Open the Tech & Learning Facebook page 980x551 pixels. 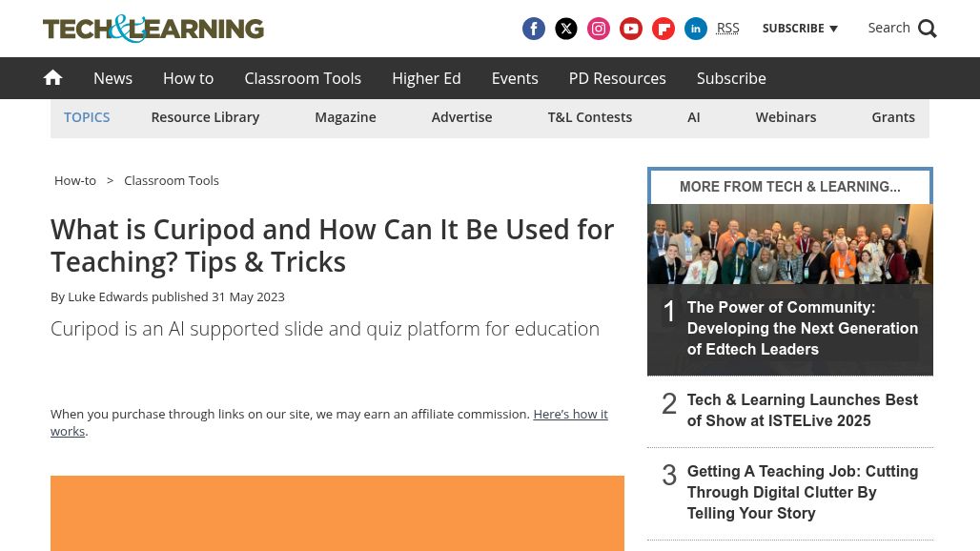533,29
